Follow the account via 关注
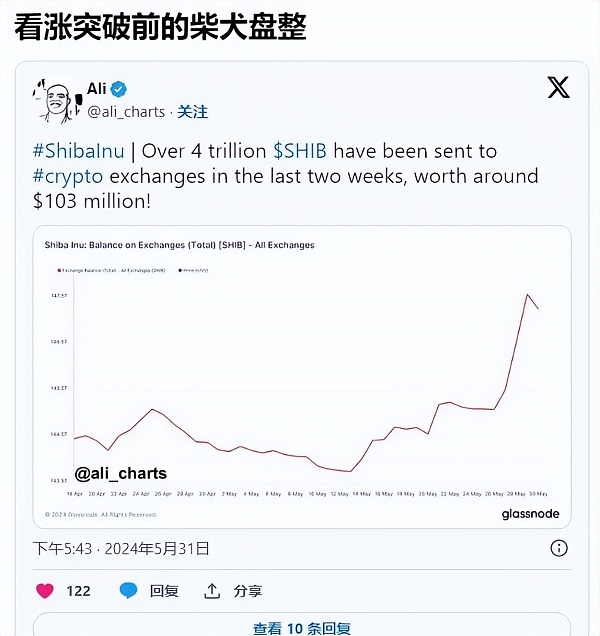Viewport: 600px width, 636px height. click(193, 112)
